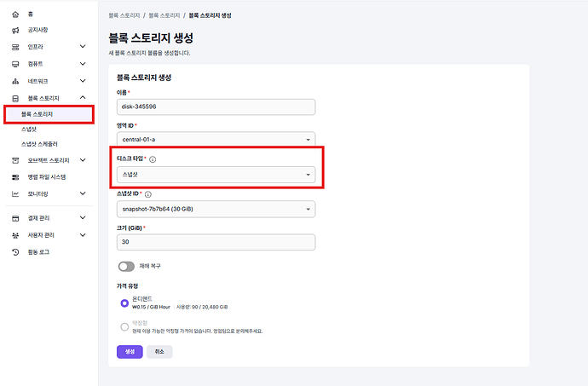Click the Activity Log history icon
Screen dimensions: 588x386
15,252
